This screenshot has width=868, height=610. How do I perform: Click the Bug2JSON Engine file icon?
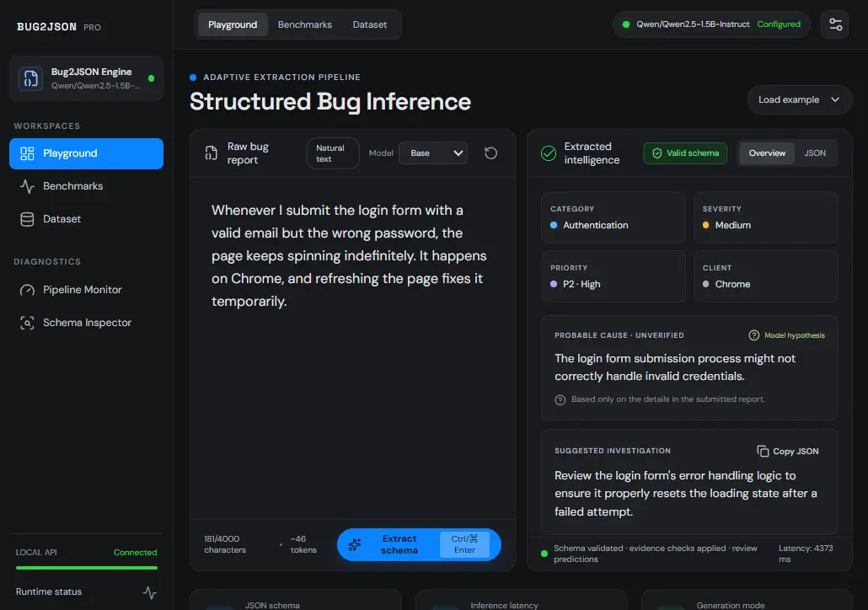pos(30,78)
